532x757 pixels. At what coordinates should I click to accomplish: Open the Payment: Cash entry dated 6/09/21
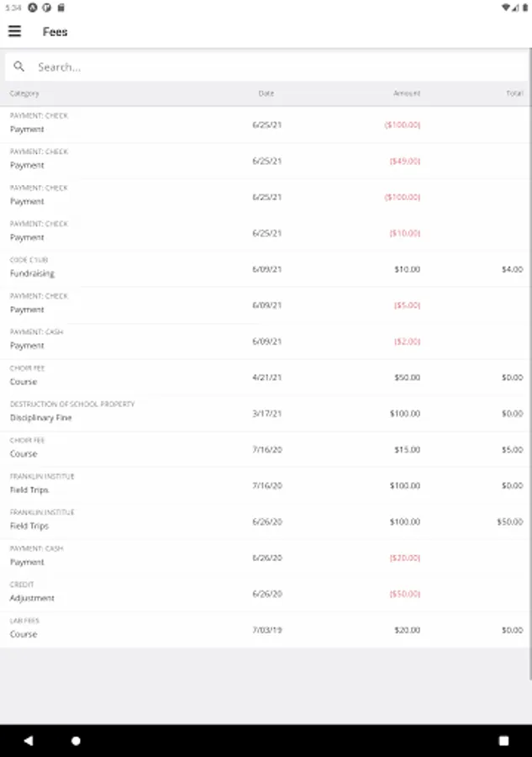(266, 341)
